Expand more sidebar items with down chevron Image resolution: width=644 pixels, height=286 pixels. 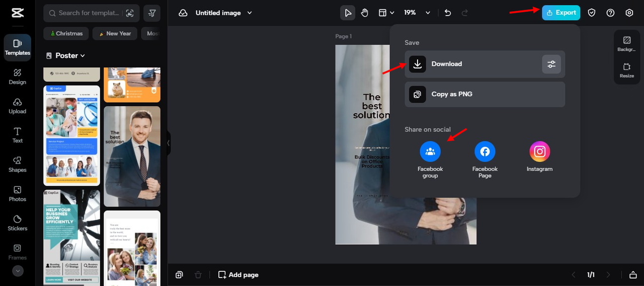click(x=18, y=271)
